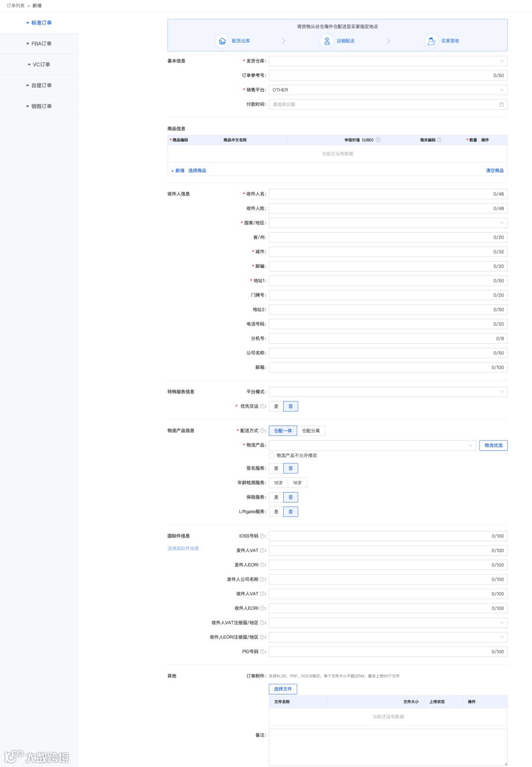
Task: Open the 付款时间 date picker
Action: [388, 104]
